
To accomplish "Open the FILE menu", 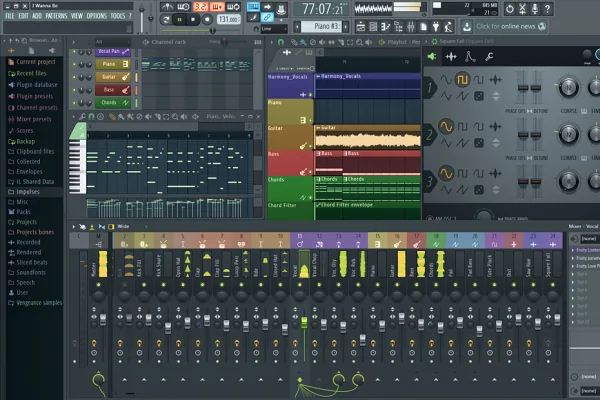I will [x=10, y=16].
